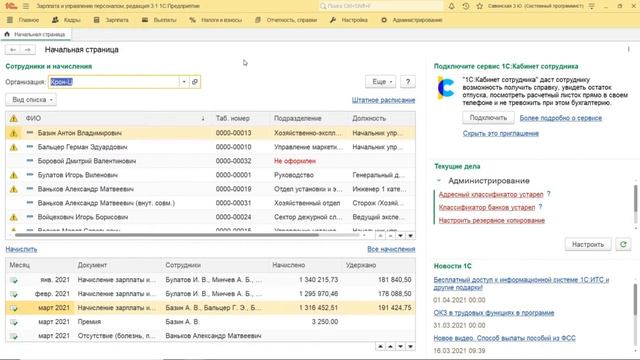This screenshot has height=360, width=640.
Task: Open help question mark button
Action: 407,82
